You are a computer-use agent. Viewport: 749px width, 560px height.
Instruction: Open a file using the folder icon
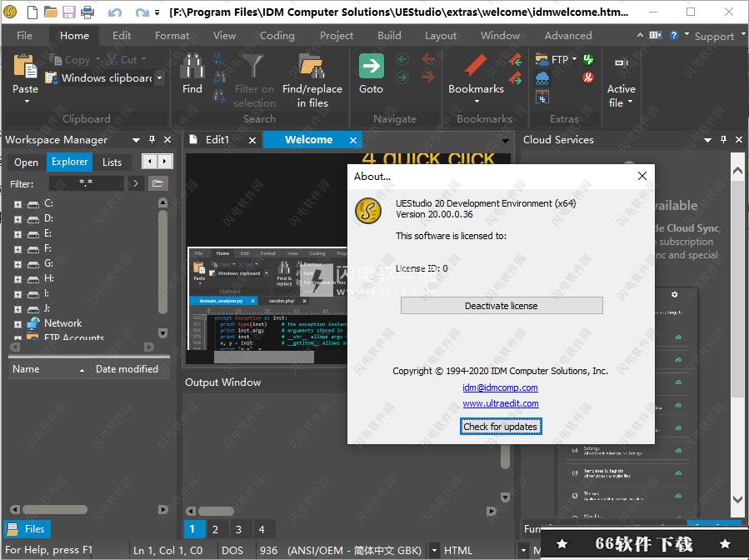(x=50, y=12)
